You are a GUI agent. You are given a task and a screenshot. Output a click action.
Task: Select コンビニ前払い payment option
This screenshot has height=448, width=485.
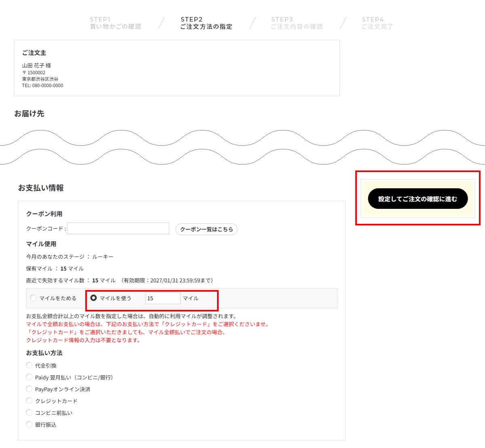pyautogui.click(x=29, y=412)
